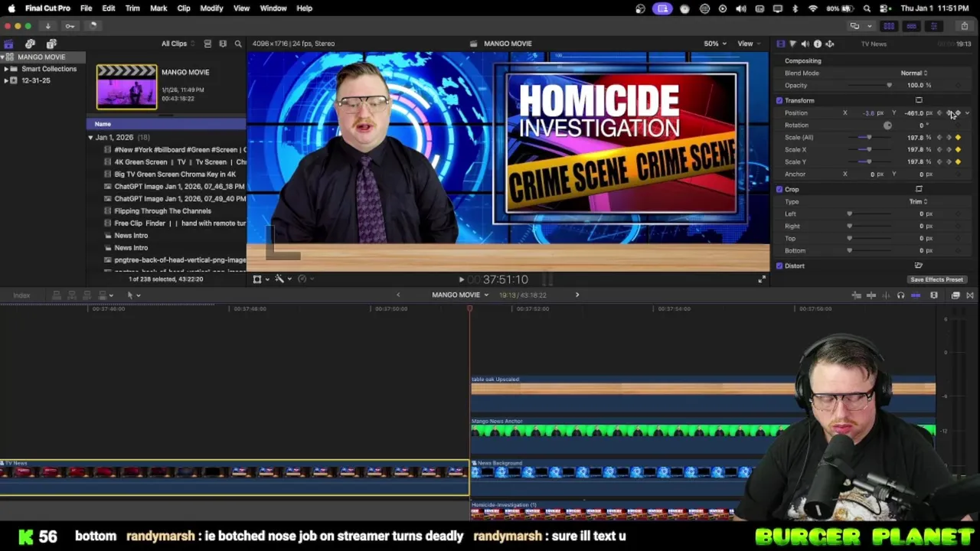This screenshot has width=980, height=551.
Task: Open the Window menu
Action: pyautogui.click(x=273, y=8)
